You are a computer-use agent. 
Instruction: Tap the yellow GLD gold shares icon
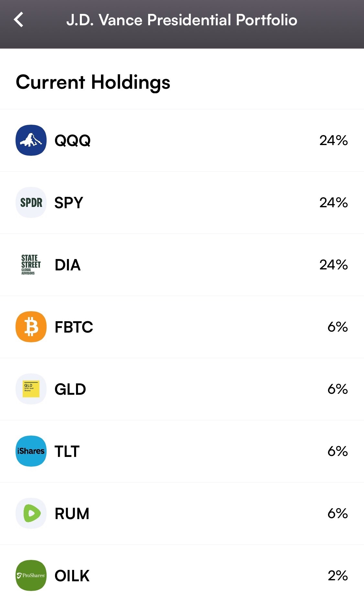[31, 389]
